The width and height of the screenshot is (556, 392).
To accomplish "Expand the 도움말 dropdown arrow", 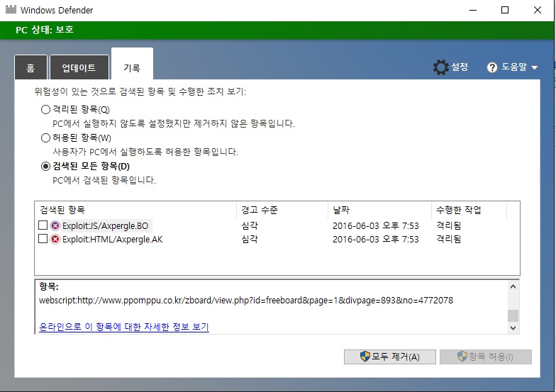I will (534, 68).
